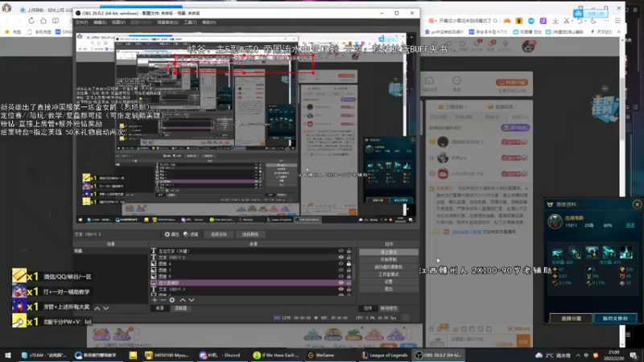The image size is (644, 362).
Task: Expand bookmarks bar overflow chevron
Action: coord(618,31)
